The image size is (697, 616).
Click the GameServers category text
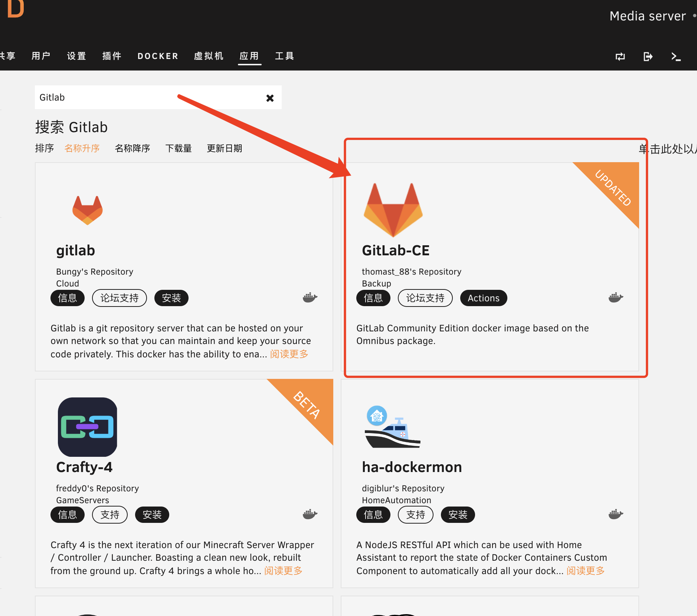(x=82, y=500)
